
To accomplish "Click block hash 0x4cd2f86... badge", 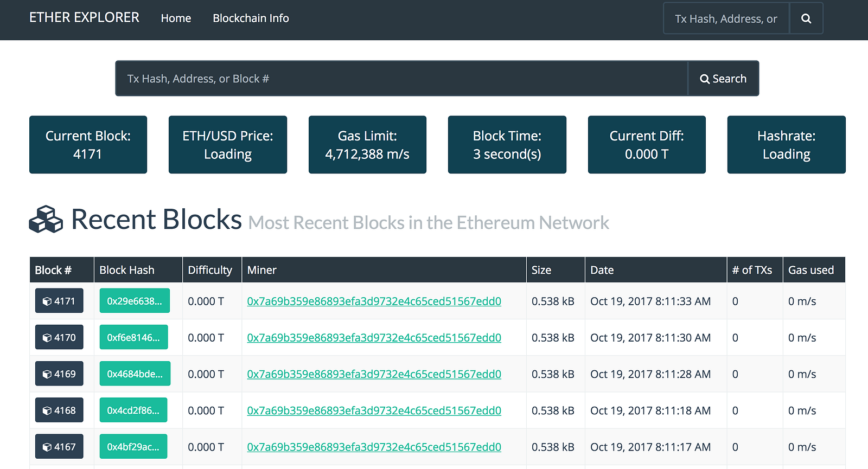I will pyautogui.click(x=133, y=410).
